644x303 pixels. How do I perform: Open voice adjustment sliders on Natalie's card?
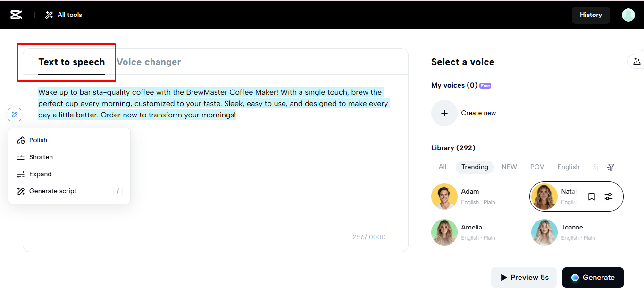coord(608,197)
